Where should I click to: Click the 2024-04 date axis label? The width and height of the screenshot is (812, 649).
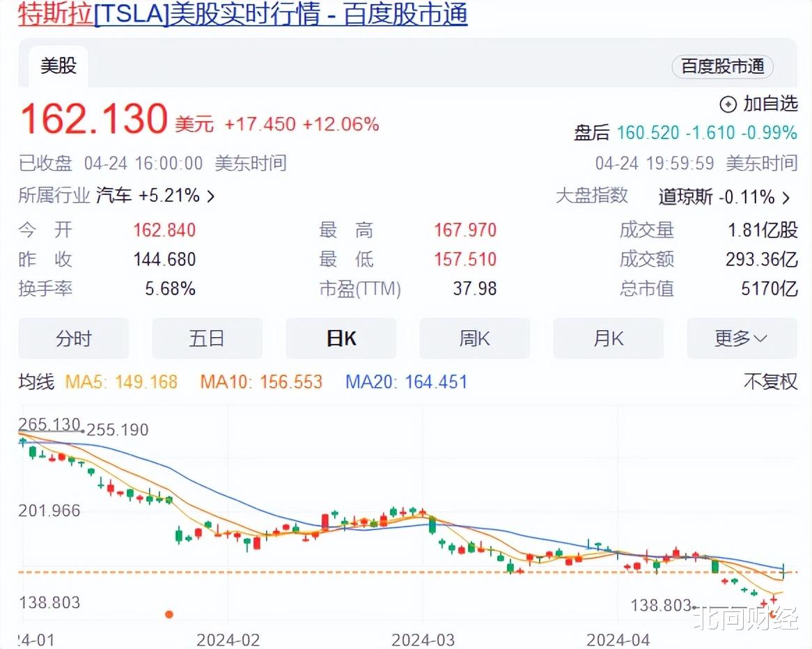click(x=618, y=640)
